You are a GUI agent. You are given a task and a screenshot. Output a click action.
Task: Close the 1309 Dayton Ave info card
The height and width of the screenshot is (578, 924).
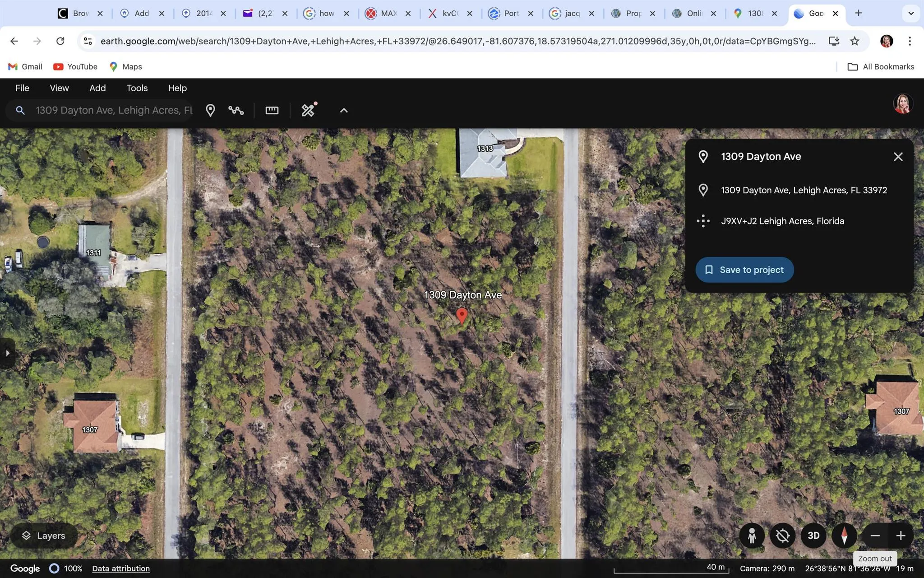tap(898, 157)
